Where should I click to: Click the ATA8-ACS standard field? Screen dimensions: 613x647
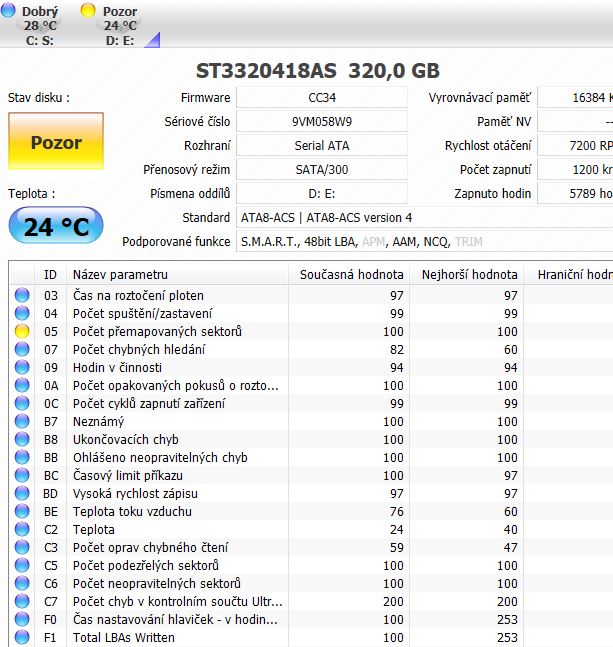point(424,217)
